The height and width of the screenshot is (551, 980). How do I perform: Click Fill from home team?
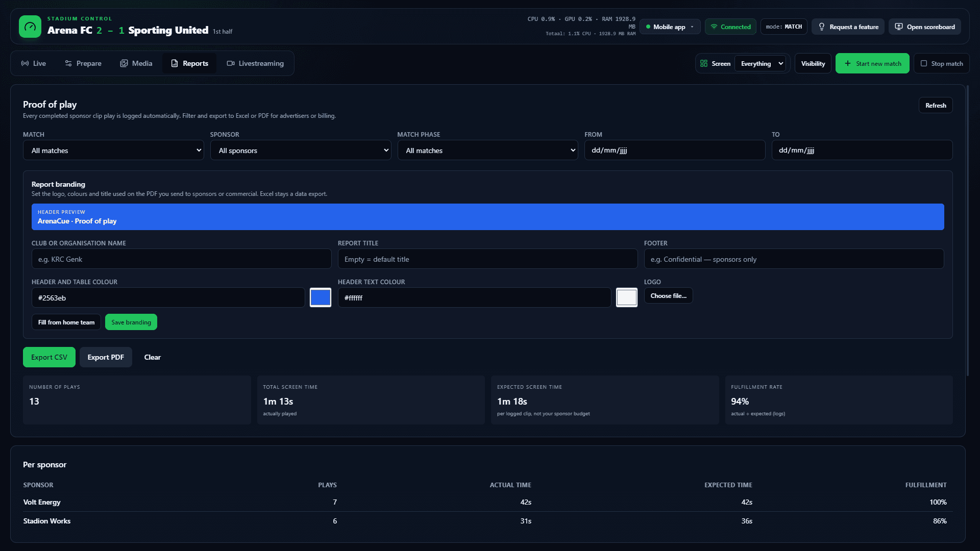(x=66, y=322)
